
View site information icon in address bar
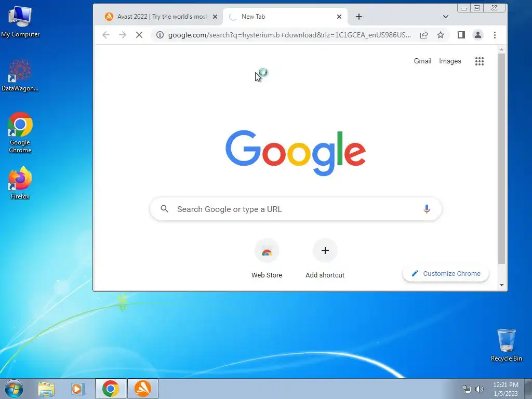point(160,35)
